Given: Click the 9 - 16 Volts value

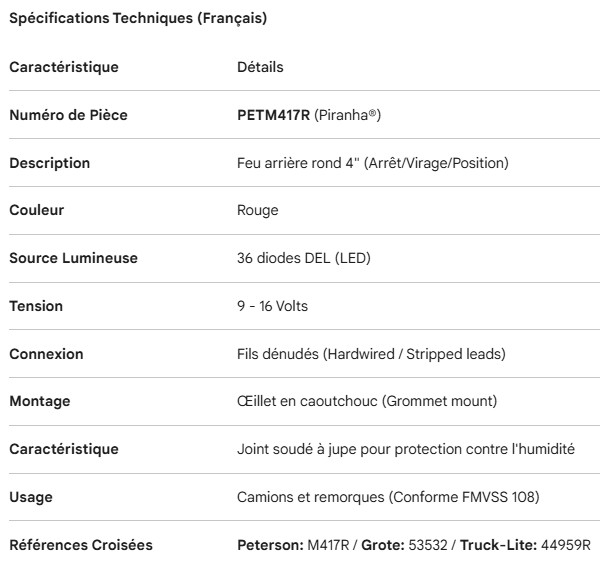Looking at the screenshot, I should click(272, 306).
